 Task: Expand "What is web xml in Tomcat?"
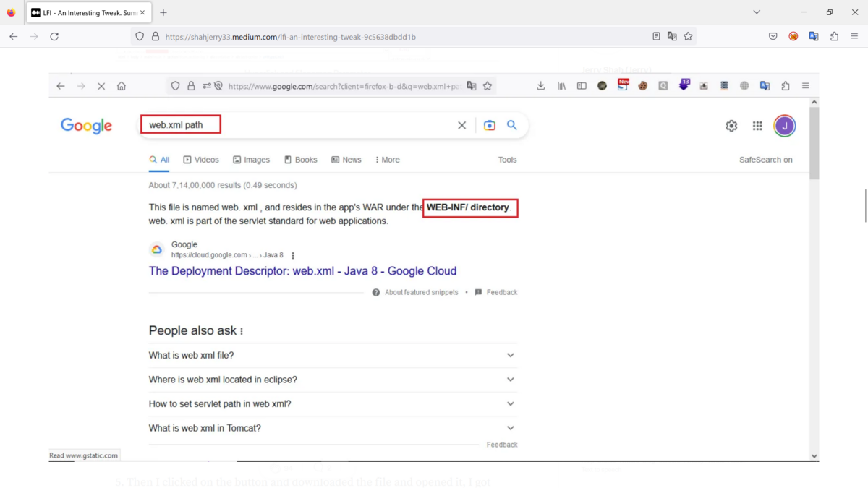point(333,428)
